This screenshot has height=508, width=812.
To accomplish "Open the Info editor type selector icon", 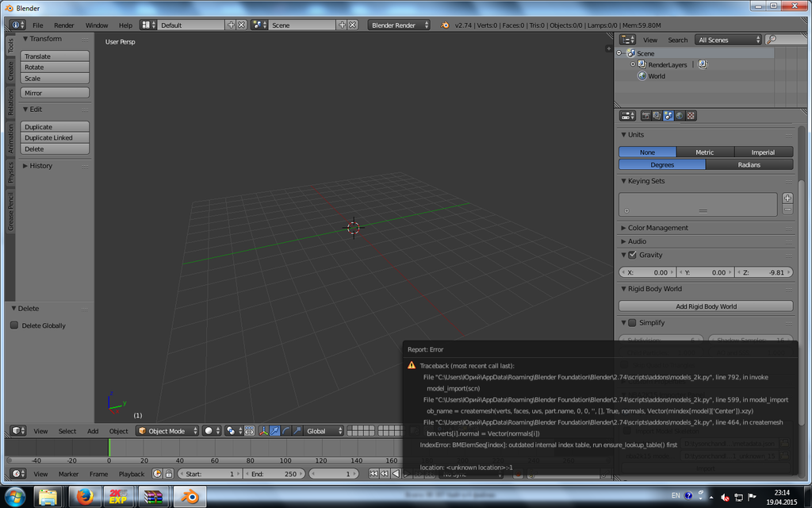I will tap(17, 25).
